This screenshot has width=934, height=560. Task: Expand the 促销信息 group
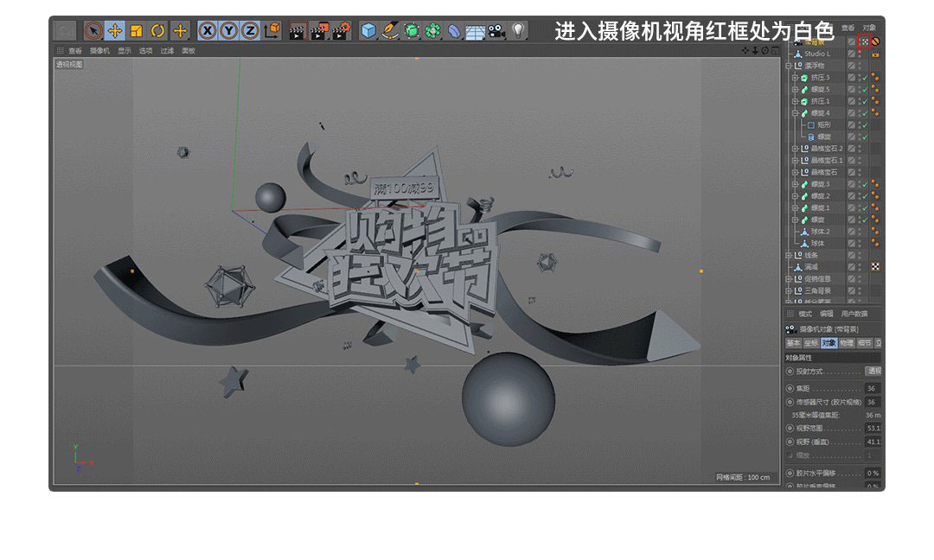789,279
